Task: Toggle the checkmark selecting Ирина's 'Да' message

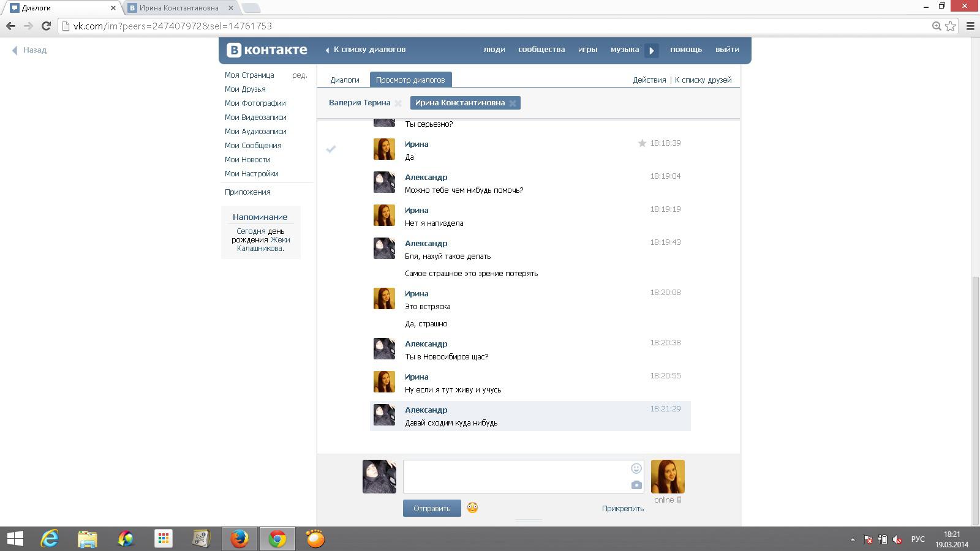Action: click(331, 149)
